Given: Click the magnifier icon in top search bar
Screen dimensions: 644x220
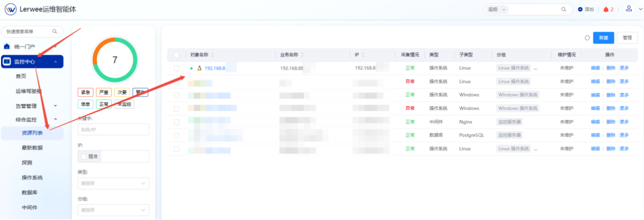Looking at the screenshot, I should (x=564, y=10).
